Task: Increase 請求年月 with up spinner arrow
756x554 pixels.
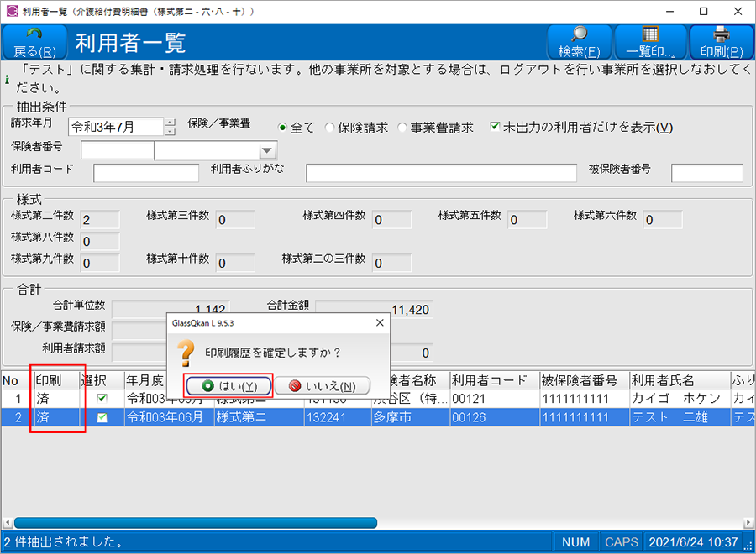Action: (x=171, y=122)
